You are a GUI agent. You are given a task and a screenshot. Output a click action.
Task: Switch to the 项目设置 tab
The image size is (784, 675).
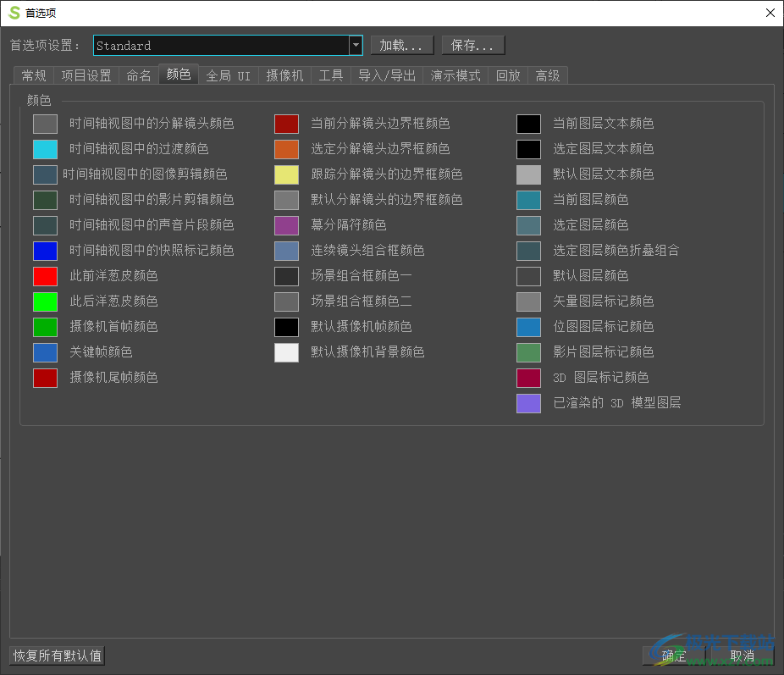pos(86,75)
